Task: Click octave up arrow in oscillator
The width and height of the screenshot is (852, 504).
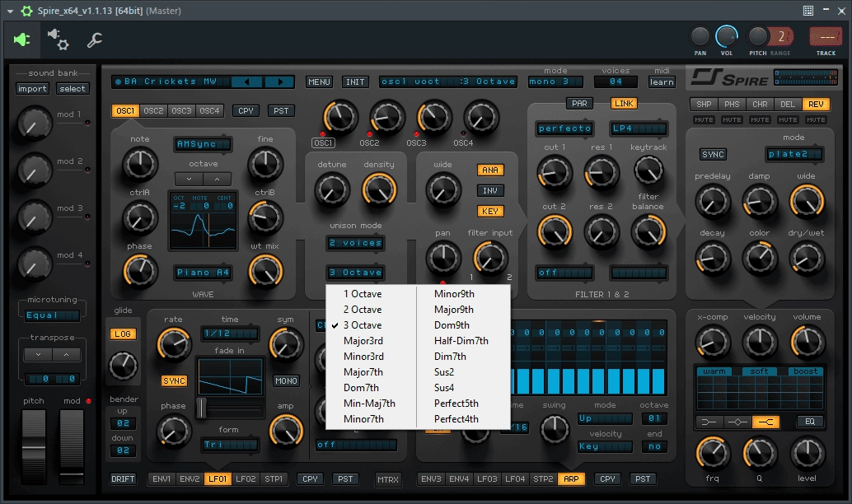Action: point(217,179)
